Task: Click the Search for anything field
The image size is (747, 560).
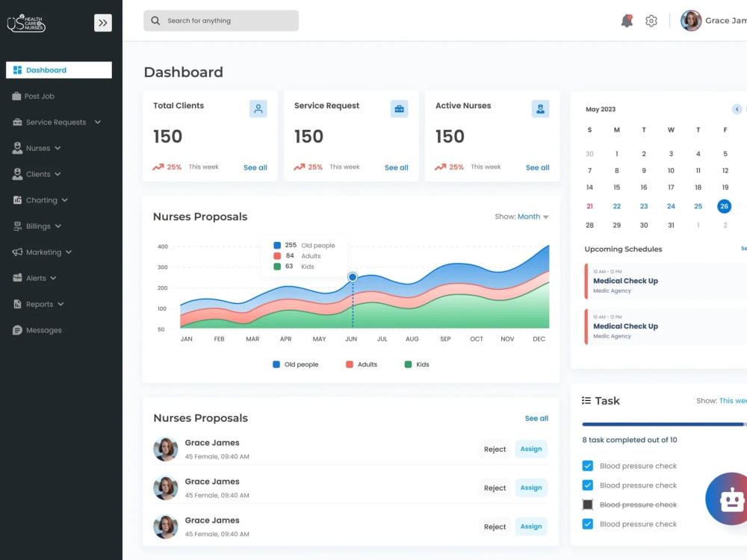Action: pos(221,20)
